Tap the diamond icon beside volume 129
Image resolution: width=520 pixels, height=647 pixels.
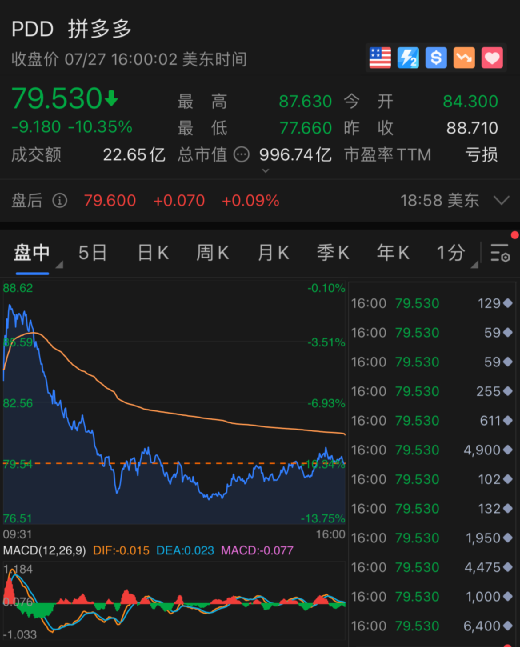[508, 303]
